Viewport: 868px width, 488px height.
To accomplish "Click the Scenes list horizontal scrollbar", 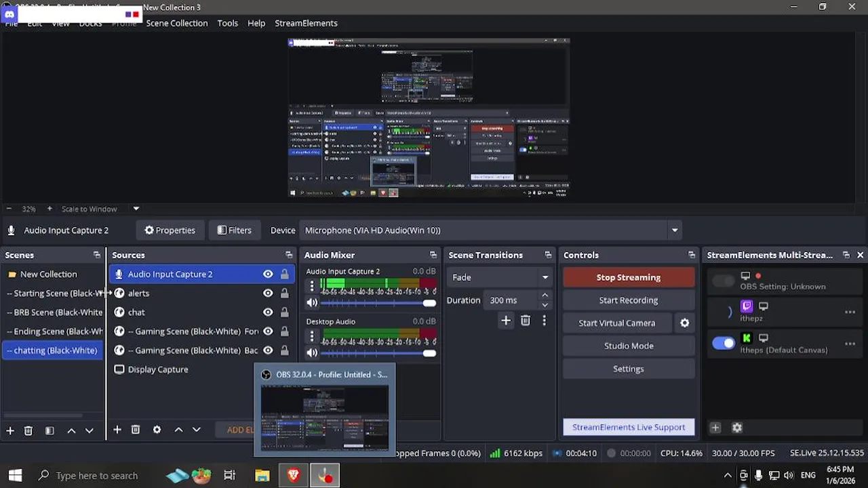I will point(43,415).
